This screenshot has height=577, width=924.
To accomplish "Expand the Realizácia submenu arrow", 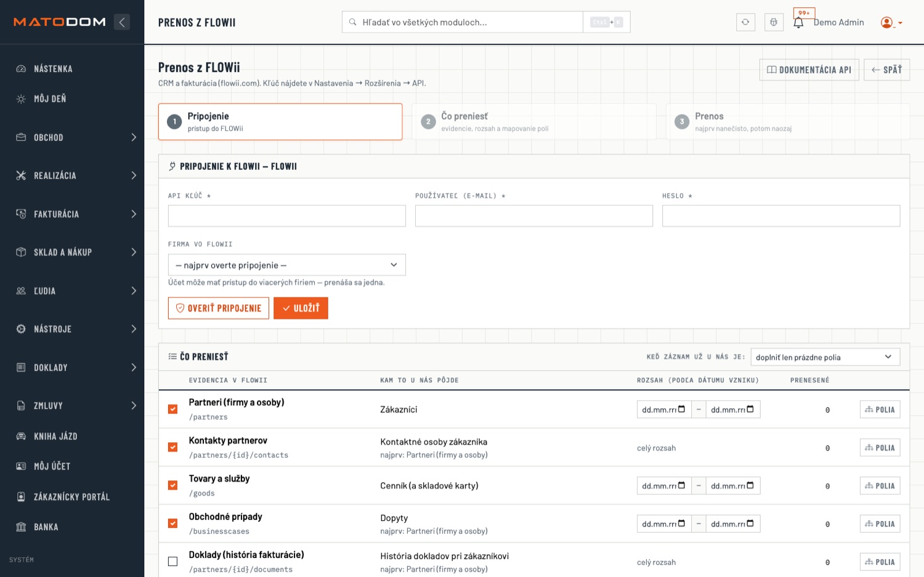I will pos(134,176).
